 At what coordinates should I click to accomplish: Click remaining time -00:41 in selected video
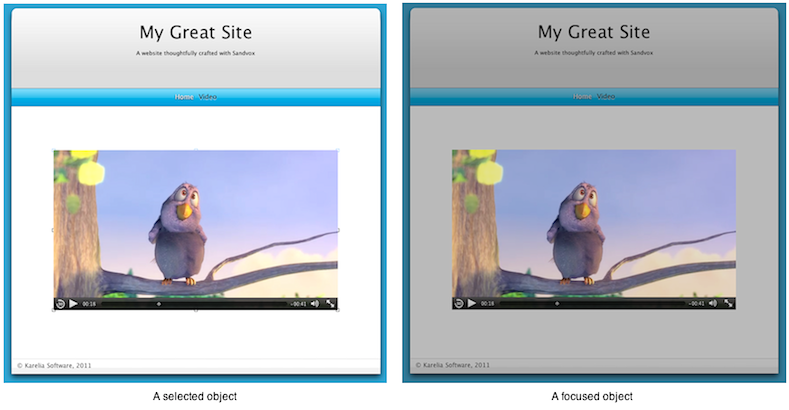(298, 304)
